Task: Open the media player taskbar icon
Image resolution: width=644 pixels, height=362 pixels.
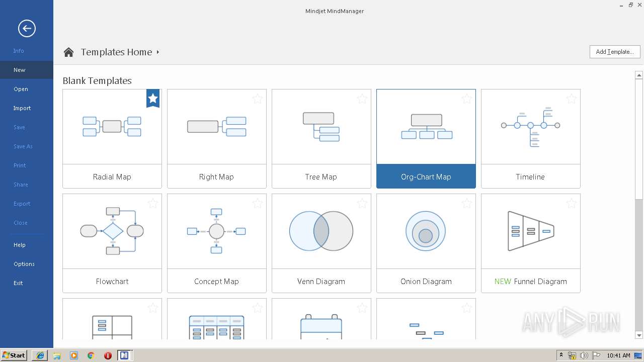Action: coord(74,355)
